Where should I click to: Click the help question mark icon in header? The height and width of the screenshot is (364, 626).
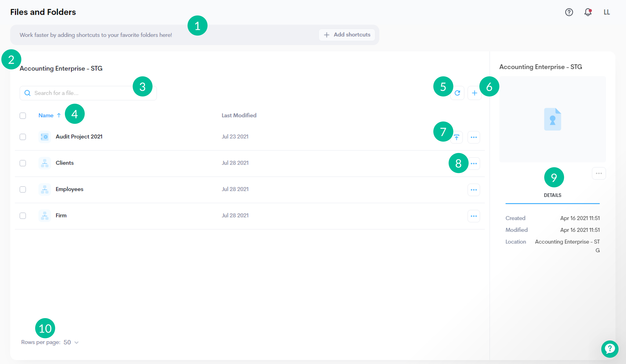click(x=569, y=12)
